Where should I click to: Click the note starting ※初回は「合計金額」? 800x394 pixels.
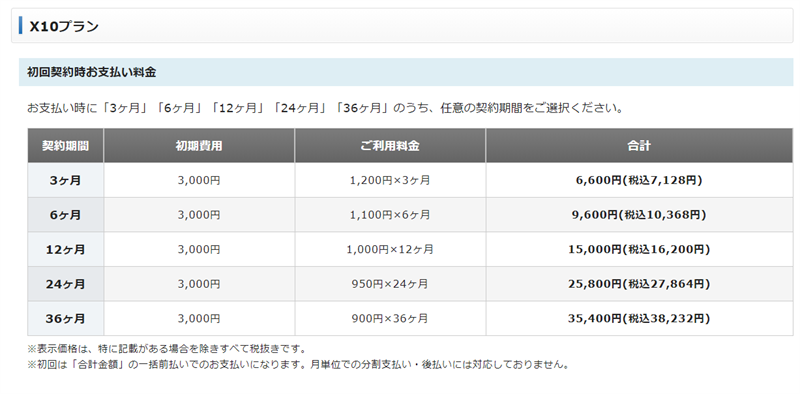[x=298, y=364]
